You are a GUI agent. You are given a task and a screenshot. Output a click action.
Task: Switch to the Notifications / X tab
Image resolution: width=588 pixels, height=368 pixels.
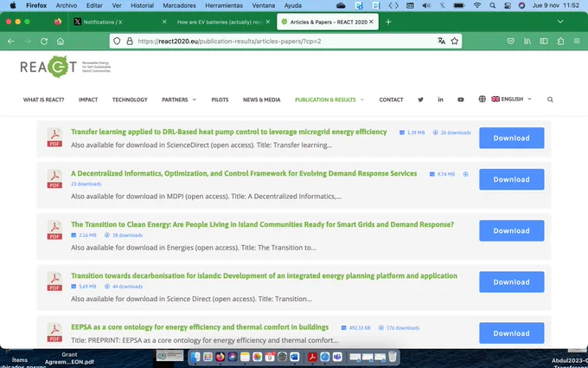click(119, 23)
